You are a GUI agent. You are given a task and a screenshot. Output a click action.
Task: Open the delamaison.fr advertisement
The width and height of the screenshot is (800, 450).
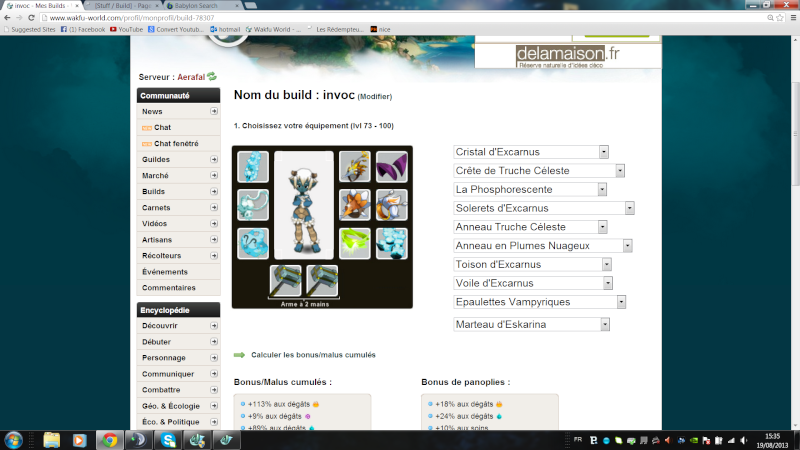568,55
